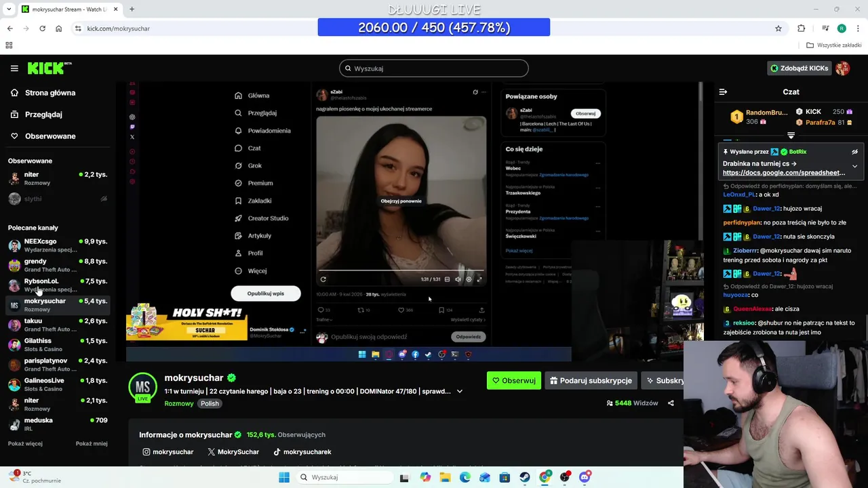
Task: Click the share icon next to viewer count
Action: (671, 403)
